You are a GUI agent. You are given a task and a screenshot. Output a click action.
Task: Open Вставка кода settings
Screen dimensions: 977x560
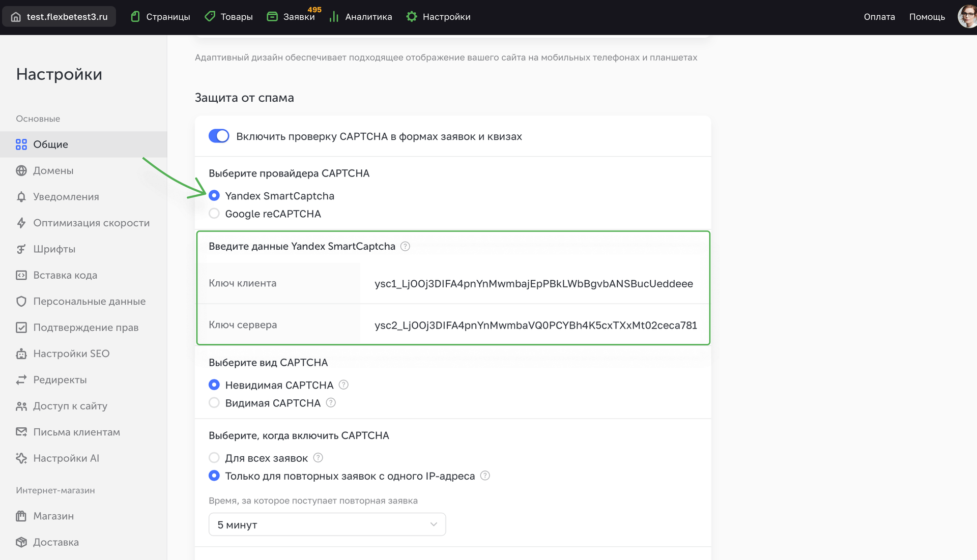(65, 275)
